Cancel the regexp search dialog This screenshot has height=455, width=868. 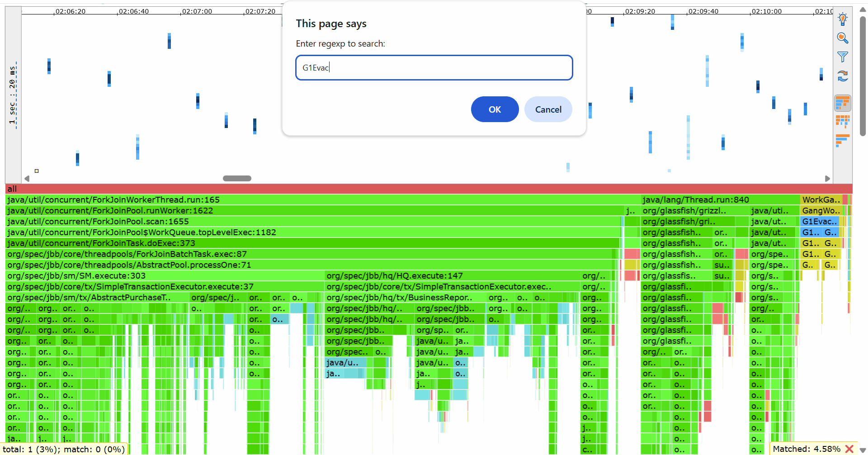(548, 109)
